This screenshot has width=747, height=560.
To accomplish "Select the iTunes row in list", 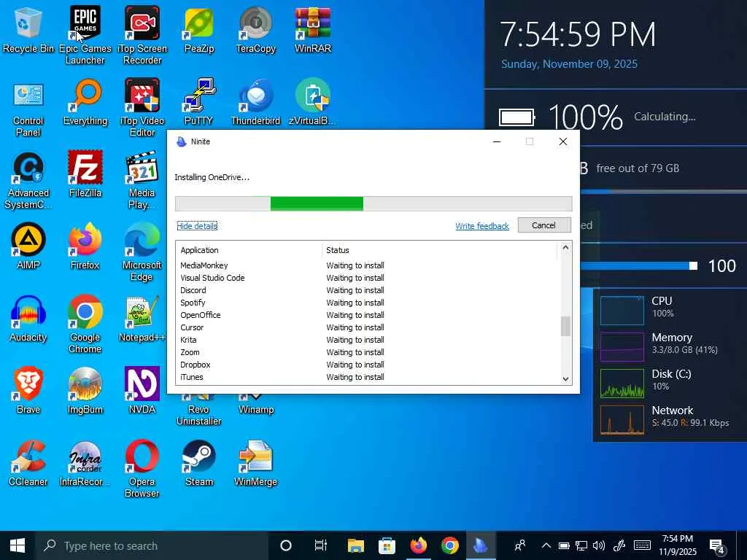I will coord(368,377).
